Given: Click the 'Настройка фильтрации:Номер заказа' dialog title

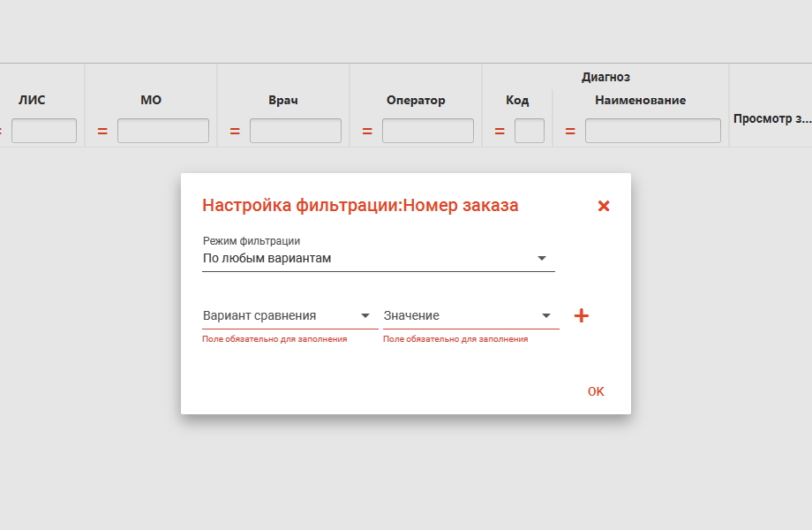Looking at the screenshot, I should tap(360, 205).
